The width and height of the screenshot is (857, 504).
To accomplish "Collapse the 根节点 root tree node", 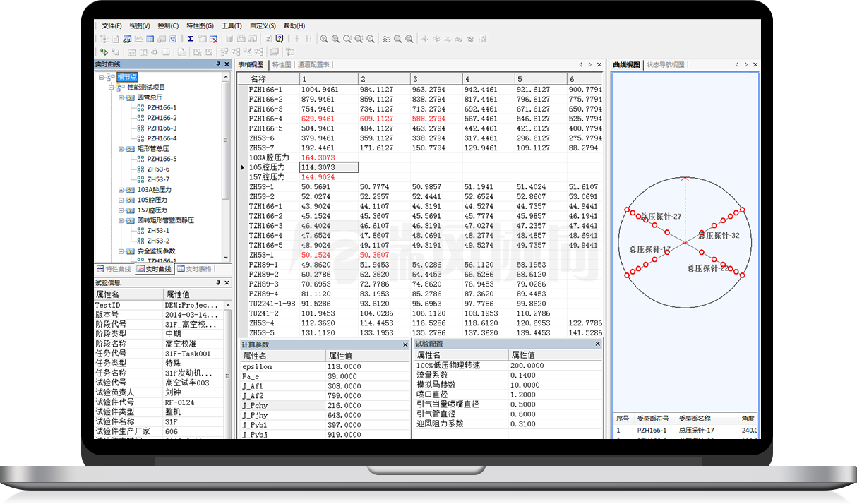I will [102, 77].
